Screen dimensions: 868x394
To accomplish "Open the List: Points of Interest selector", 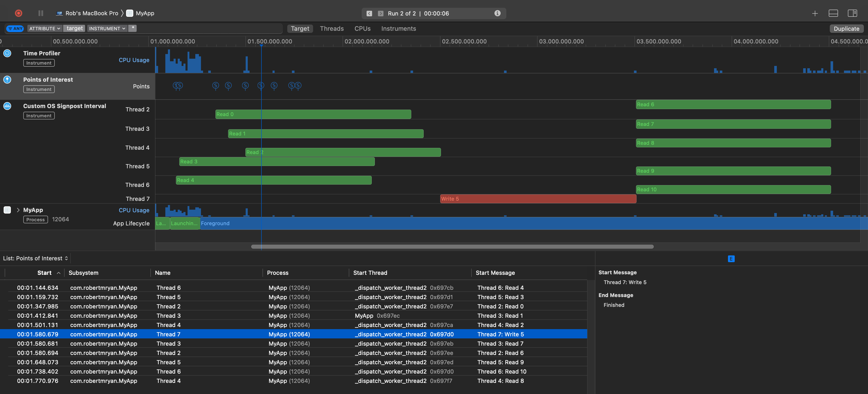I will [35, 258].
